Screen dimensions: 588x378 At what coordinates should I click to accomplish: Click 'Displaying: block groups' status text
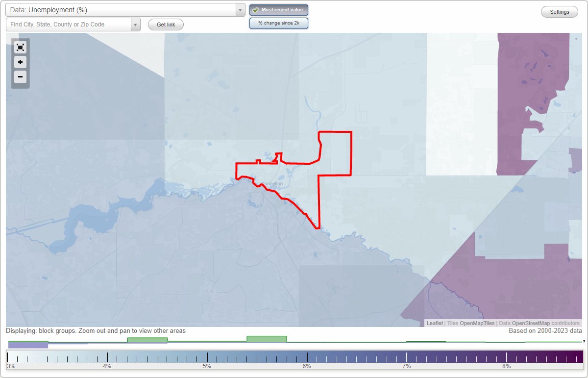point(96,331)
